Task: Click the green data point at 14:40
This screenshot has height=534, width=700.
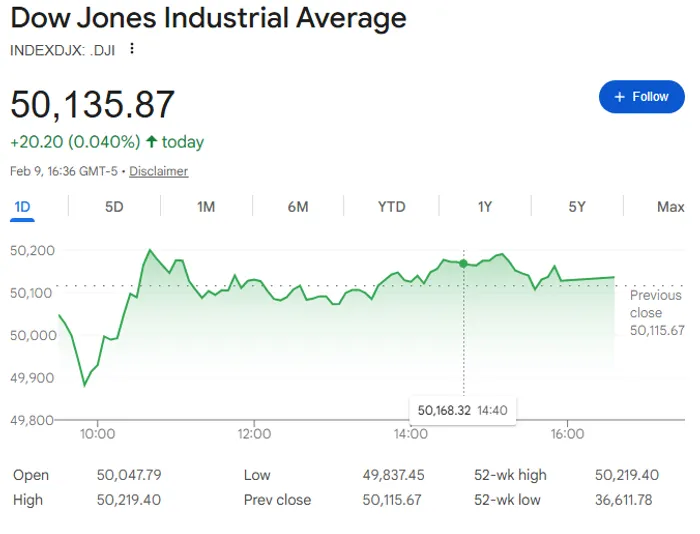Action: (x=463, y=262)
